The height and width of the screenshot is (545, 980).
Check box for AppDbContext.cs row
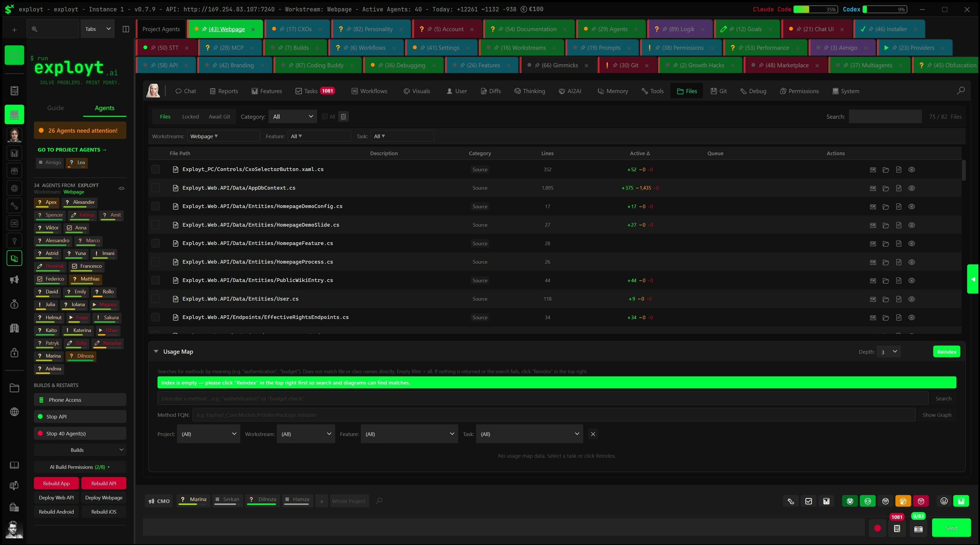tap(155, 188)
